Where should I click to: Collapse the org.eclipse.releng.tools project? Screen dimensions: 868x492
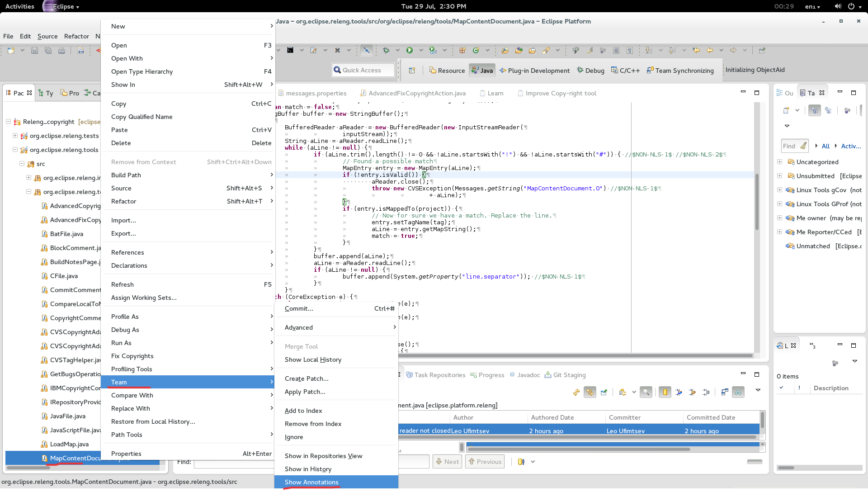coord(15,150)
